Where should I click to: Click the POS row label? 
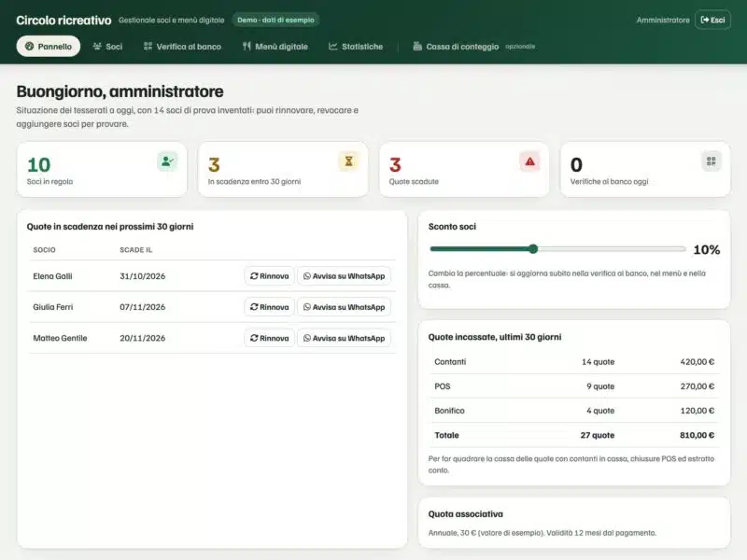click(x=442, y=386)
